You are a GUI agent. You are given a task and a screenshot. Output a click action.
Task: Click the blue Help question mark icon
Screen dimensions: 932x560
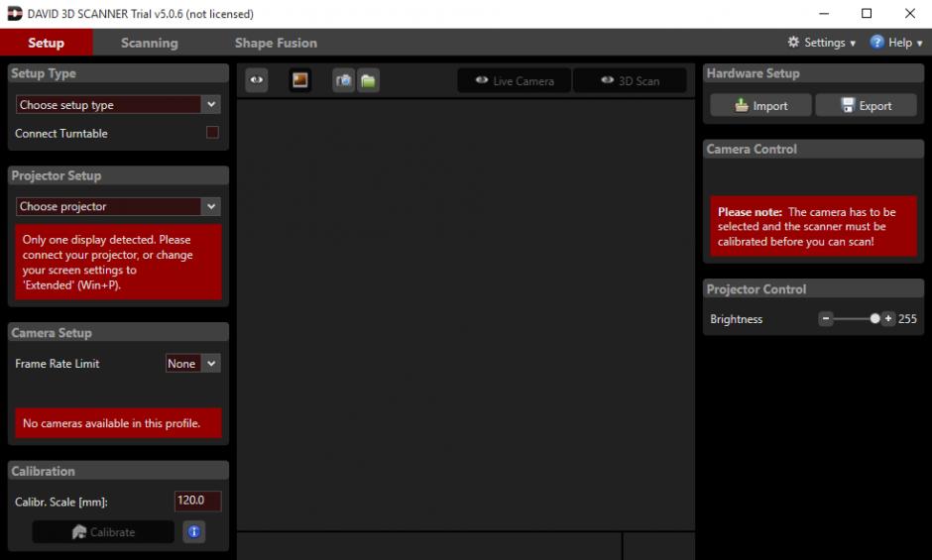(876, 43)
